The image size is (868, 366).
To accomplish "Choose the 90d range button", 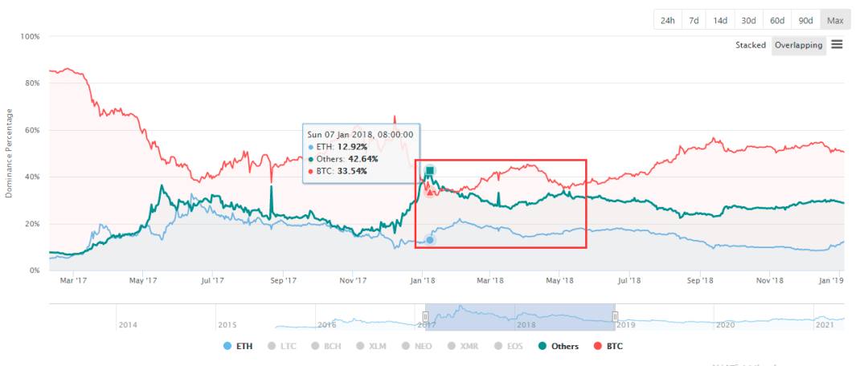I will coord(806,20).
